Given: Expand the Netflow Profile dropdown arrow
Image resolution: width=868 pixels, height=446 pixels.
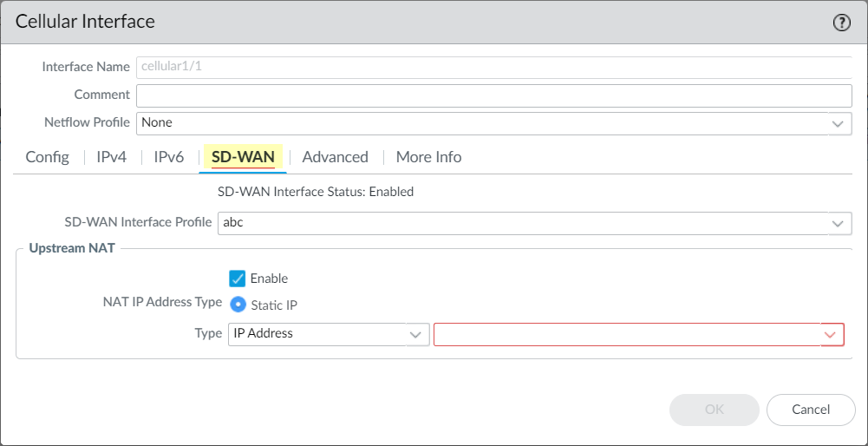Looking at the screenshot, I should [838, 123].
